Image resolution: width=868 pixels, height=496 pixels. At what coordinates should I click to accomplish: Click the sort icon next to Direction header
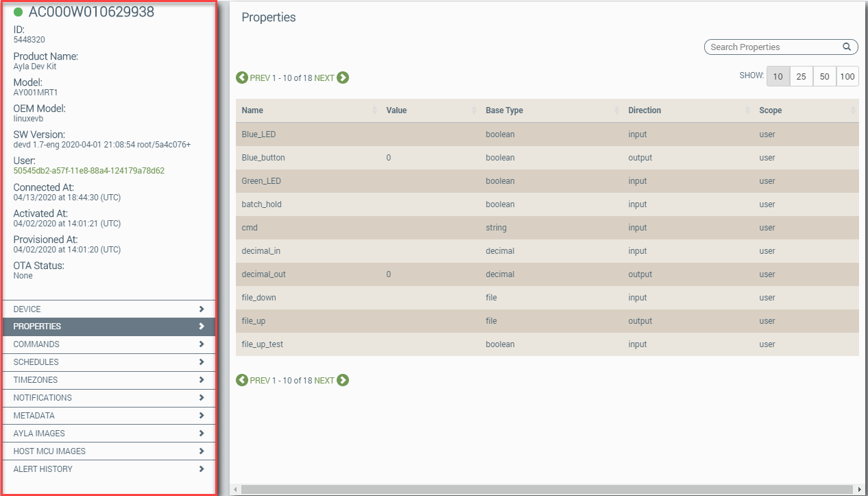click(x=748, y=110)
